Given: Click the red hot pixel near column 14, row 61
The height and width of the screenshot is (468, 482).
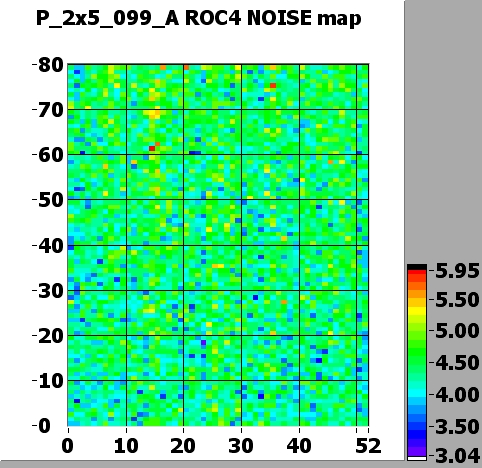Looking at the screenshot, I should [152, 148].
